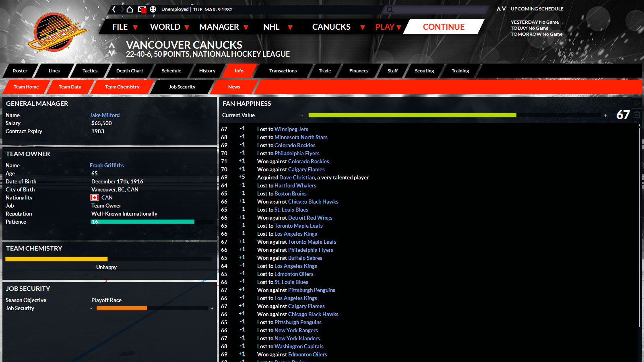Open the home screen icon

[x=130, y=9]
